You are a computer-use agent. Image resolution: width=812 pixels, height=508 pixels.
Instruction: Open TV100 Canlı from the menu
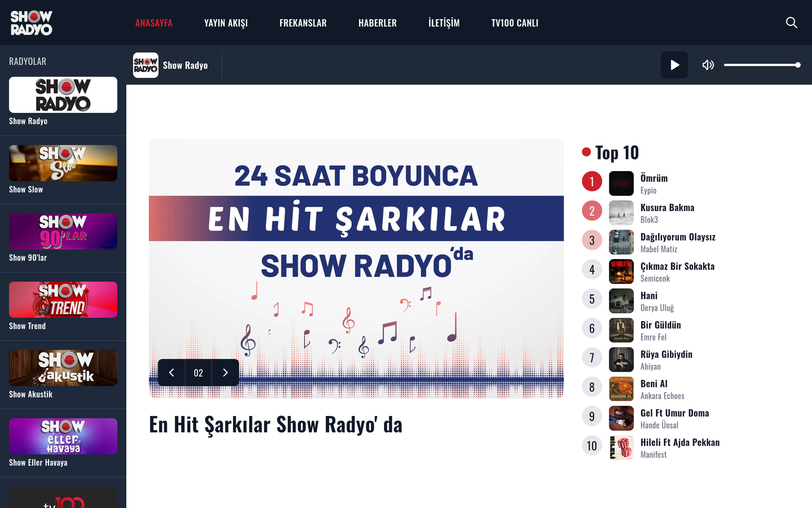[x=515, y=23]
